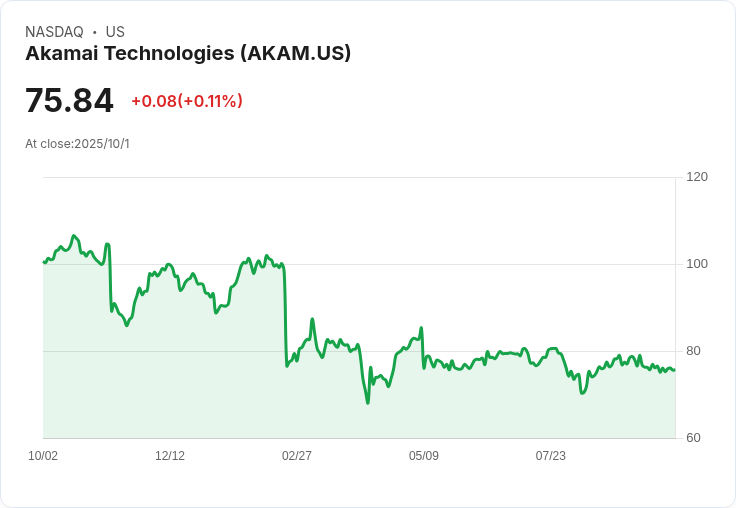Click the lowest trough of the price line

pos(368,402)
